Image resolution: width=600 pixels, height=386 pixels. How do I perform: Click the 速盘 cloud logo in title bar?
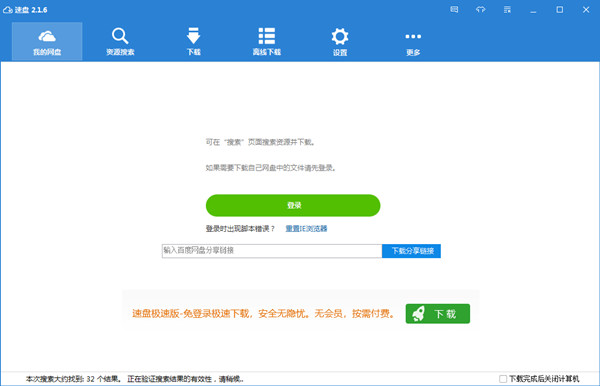click(x=8, y=10)
